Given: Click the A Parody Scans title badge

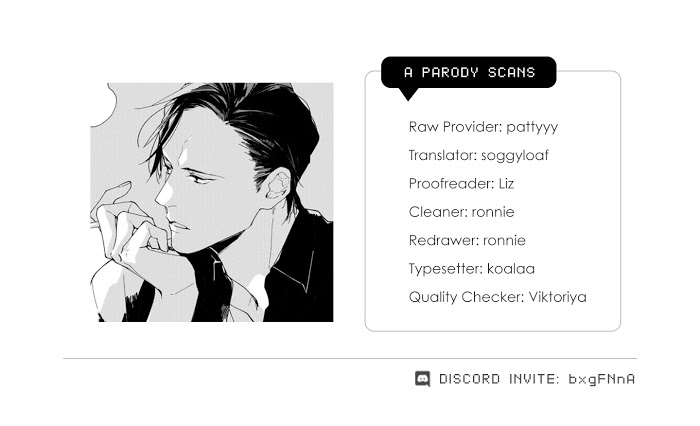Looking at the screenshot, I should (x=469, y=72).
